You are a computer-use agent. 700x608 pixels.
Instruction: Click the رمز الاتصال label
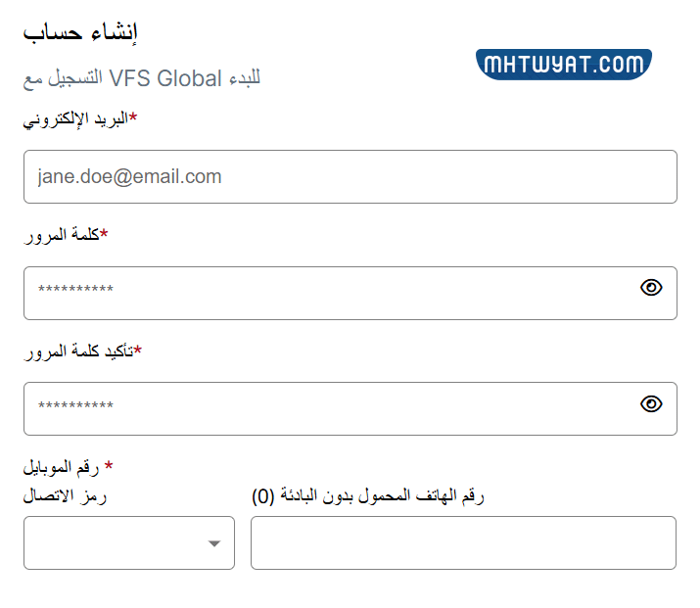[x=66, y=496]
